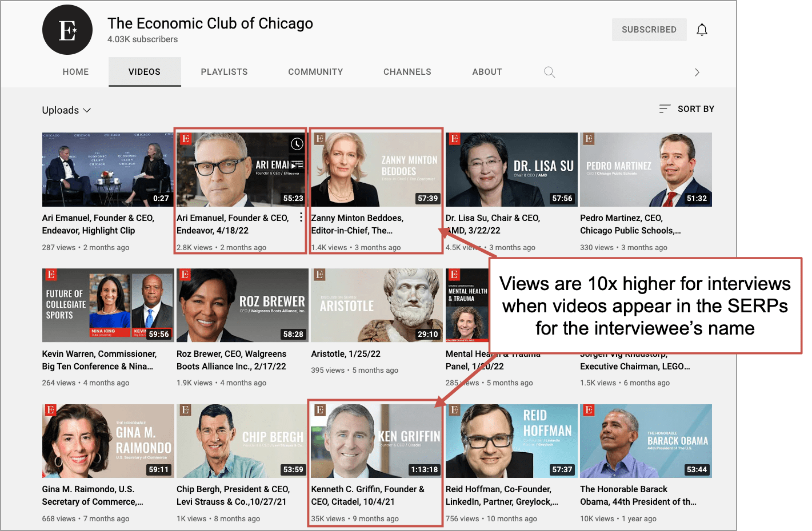
Task: Click '668 views · 7 months ago' text
Action: click(86, 519)
